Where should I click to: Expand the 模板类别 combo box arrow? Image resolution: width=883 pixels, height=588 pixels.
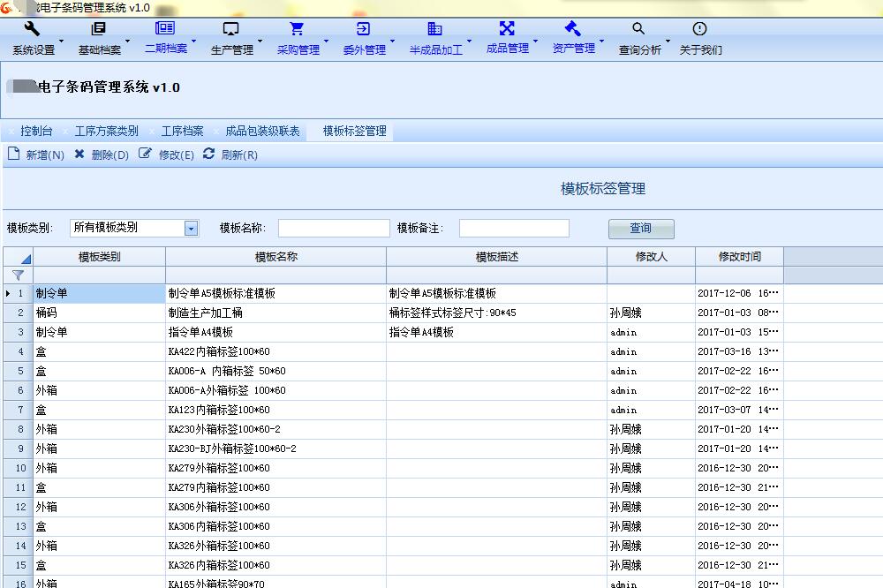click(x=192, y=228)
